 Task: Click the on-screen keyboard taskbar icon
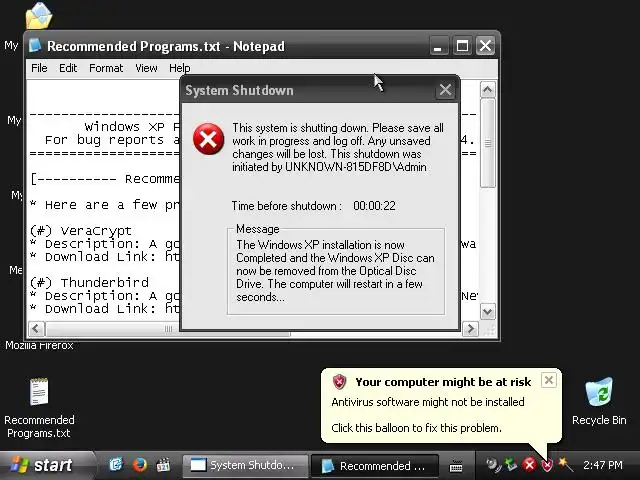point(456,466)
